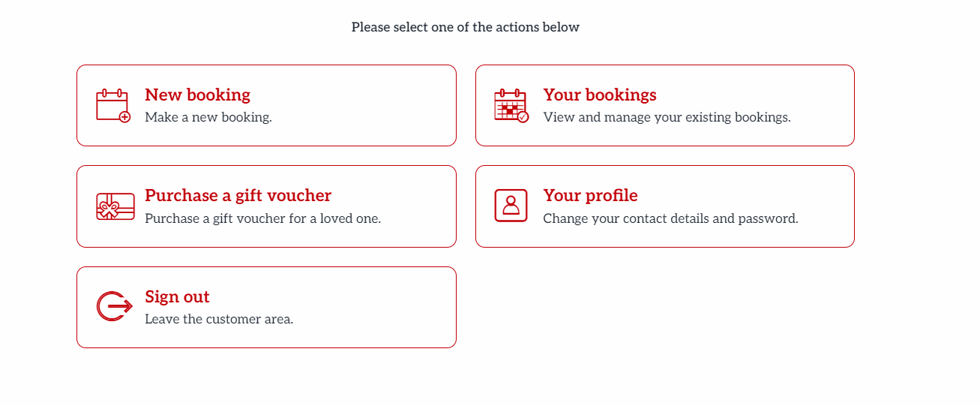This screenshot has height=406, width=980.
Task: Open the Your bookings heading
Action: (600, 95)
